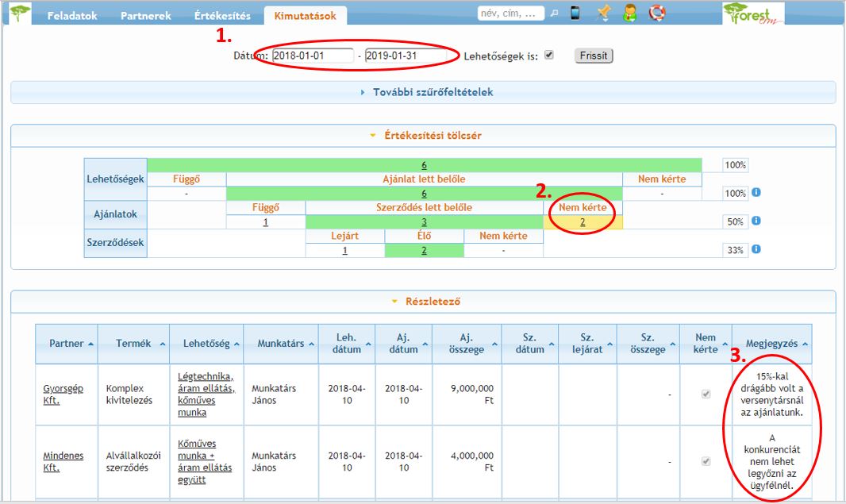846x504 pixels.
Task: Click the lifebuoy help icon
Action: [x=656, y=13]
